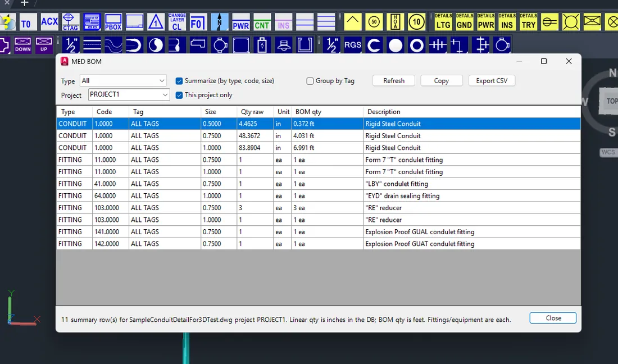Click the Explosion Proof GUAL condulet fitting cell
The image size is (618, 364).
472,231
